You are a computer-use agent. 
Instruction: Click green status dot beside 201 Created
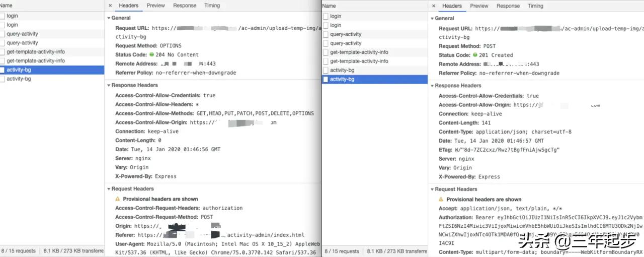coord(475,55)
